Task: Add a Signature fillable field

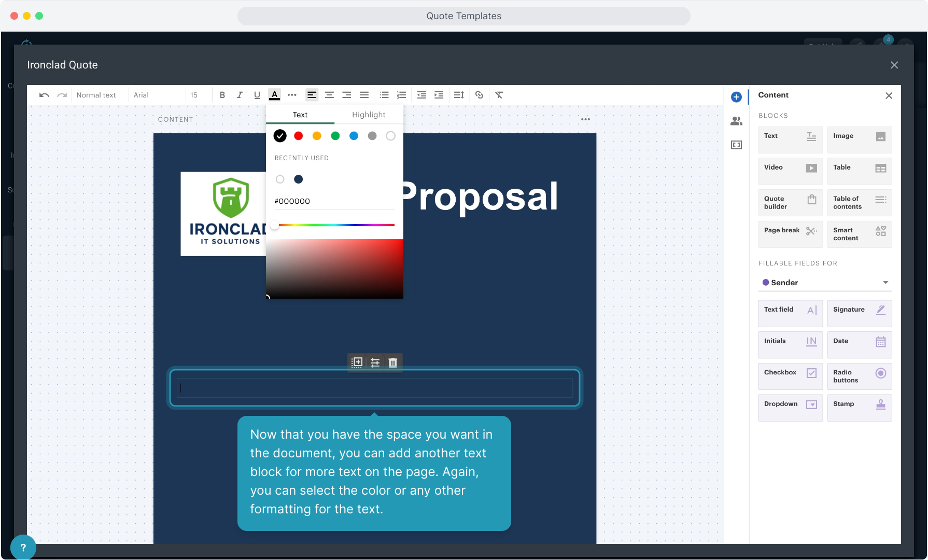Action: [x=859, y=313]
